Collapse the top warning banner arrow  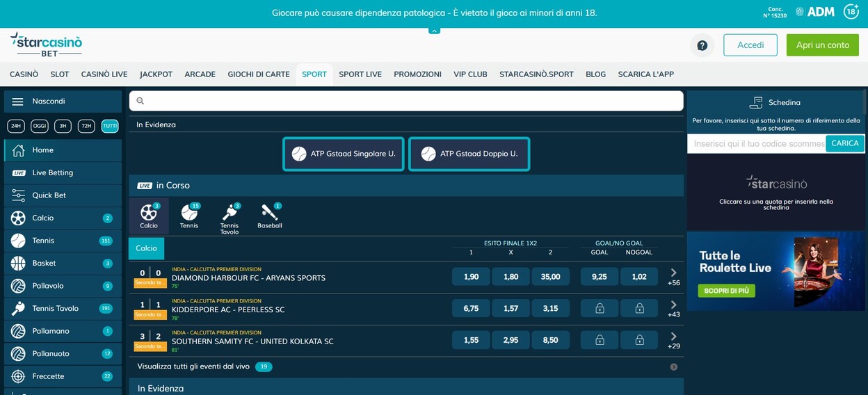point(434,31)
